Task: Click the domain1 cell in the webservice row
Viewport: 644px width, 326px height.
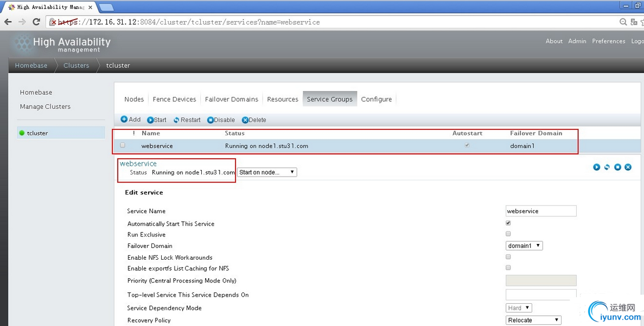Action: [x=522, y=146]
